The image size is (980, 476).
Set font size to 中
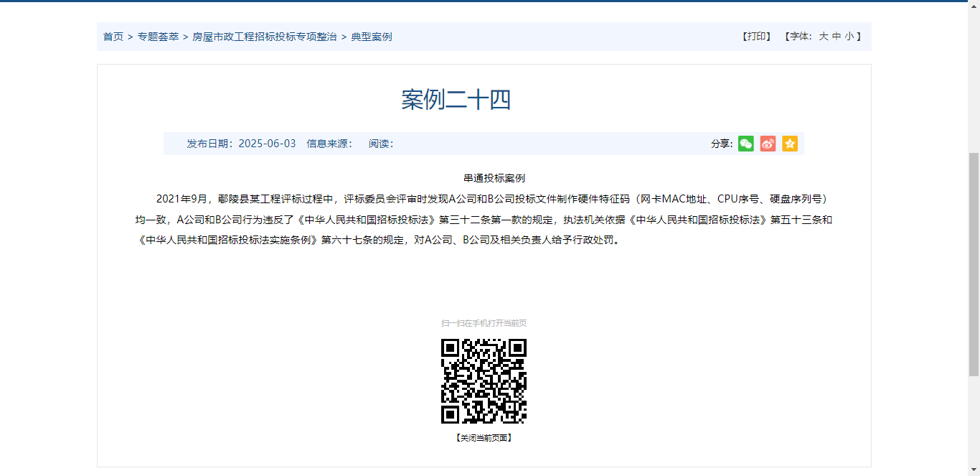tap(837, 36)
